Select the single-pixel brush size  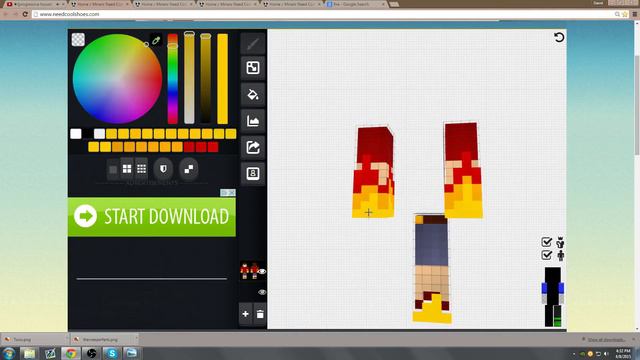click(113, 169)
